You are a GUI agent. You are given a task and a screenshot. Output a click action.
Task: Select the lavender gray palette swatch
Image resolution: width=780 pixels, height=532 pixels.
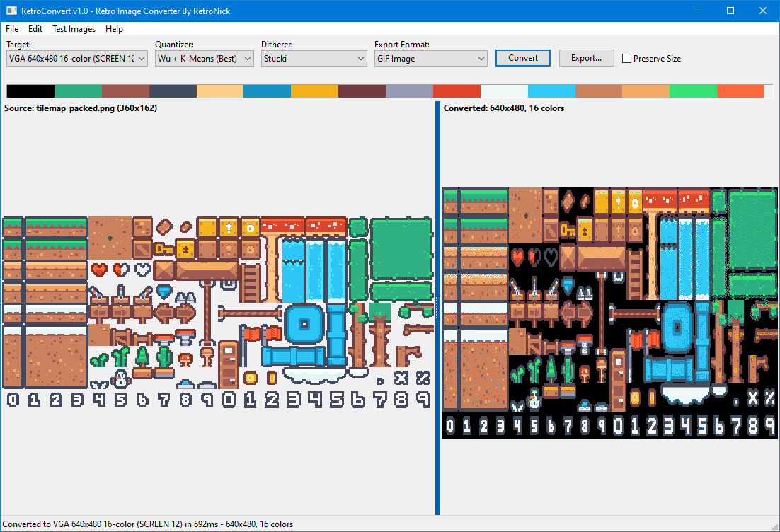point(409,91)
